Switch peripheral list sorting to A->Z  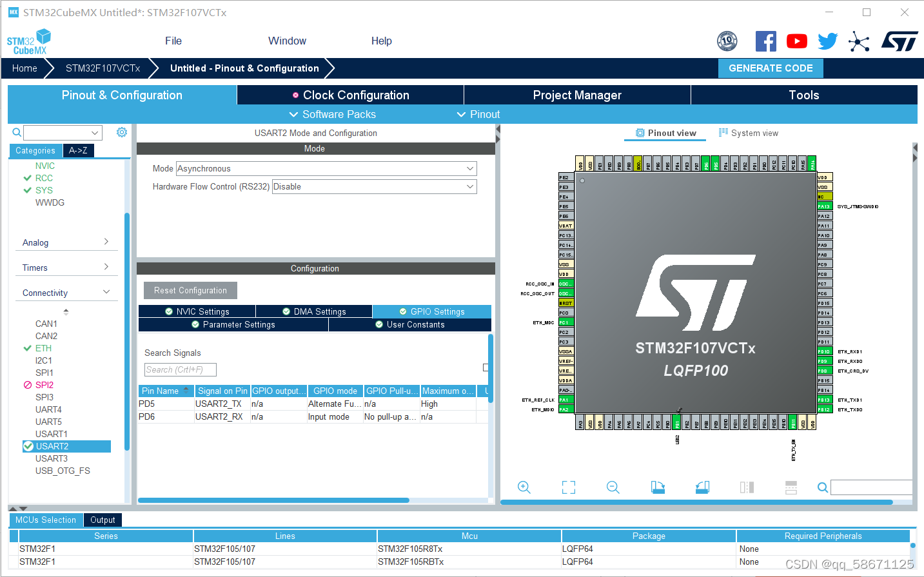(78, 150)
